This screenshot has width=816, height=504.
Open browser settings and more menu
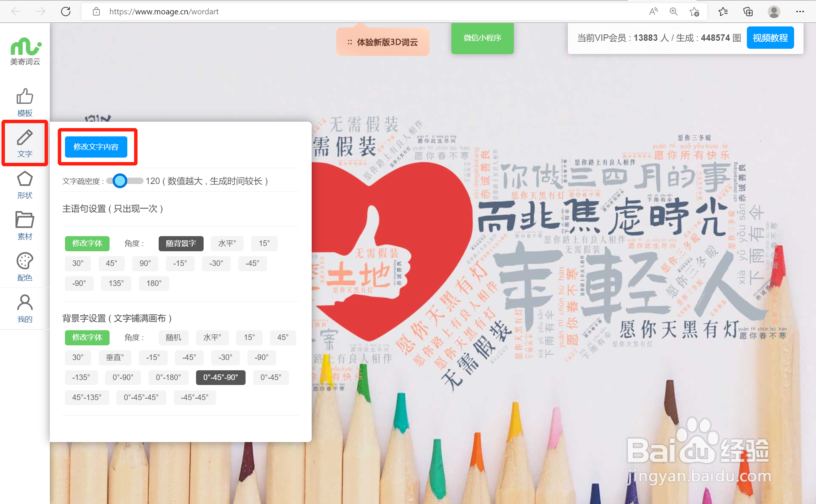point(800,12)
